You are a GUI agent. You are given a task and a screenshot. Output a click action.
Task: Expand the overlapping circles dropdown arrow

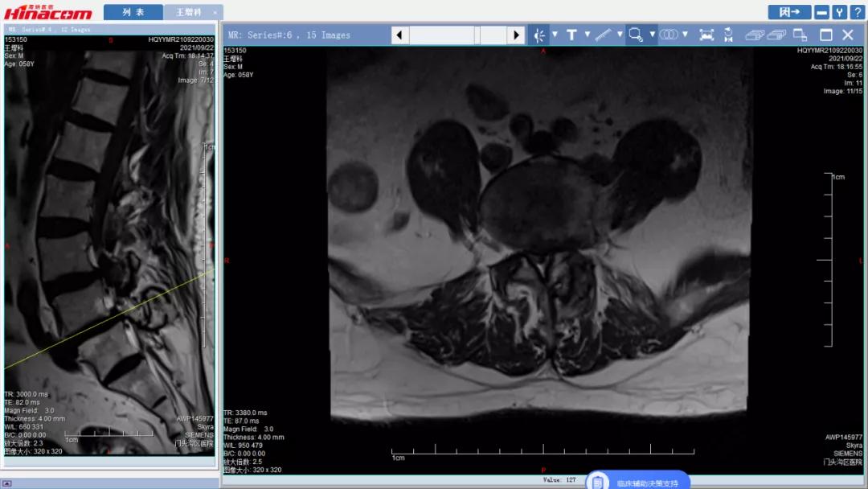[x=685, y=35]
